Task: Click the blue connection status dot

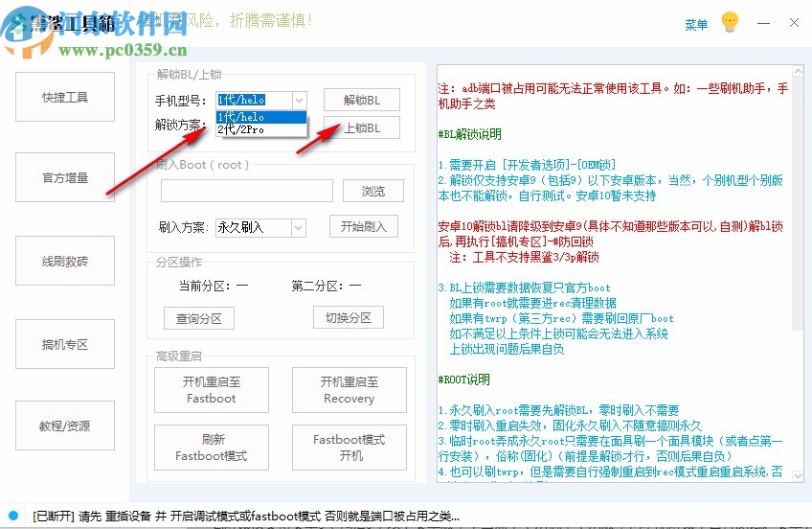Action: [x=13, y=516]
